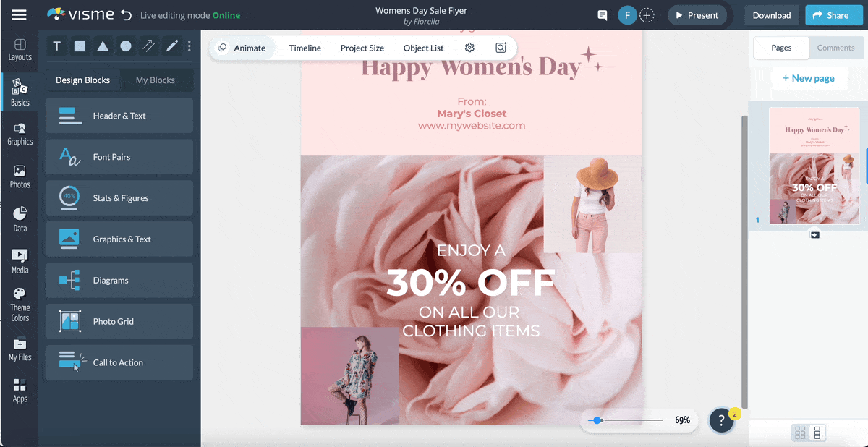This screenshot has height=447, width=868.
Task: Click the Download button
Action: pos(771,15)
